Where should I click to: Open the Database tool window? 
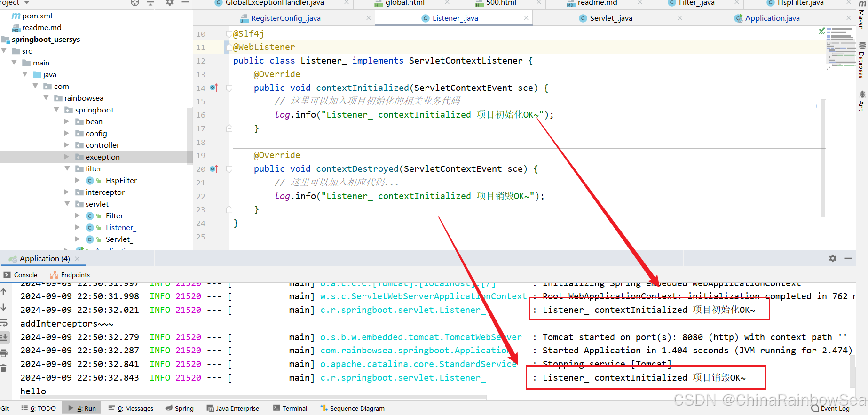(x=861, y=60)
